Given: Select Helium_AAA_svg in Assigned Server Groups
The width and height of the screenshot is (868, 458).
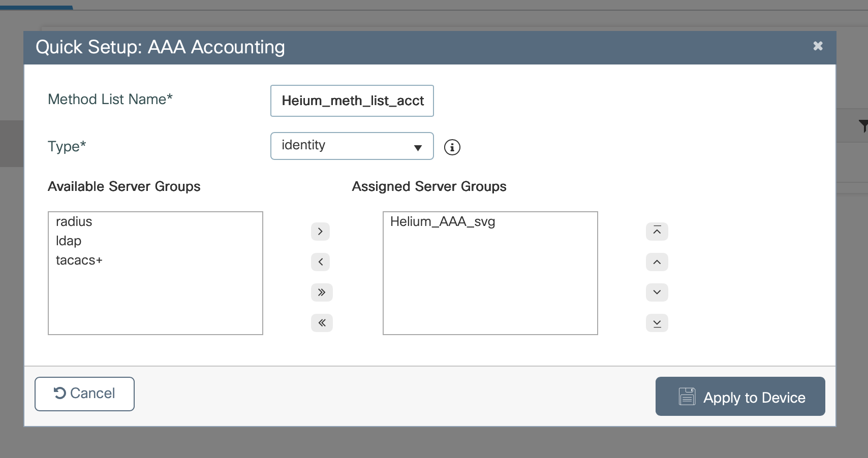Looking at the screenshot, I should pos(442,222).
